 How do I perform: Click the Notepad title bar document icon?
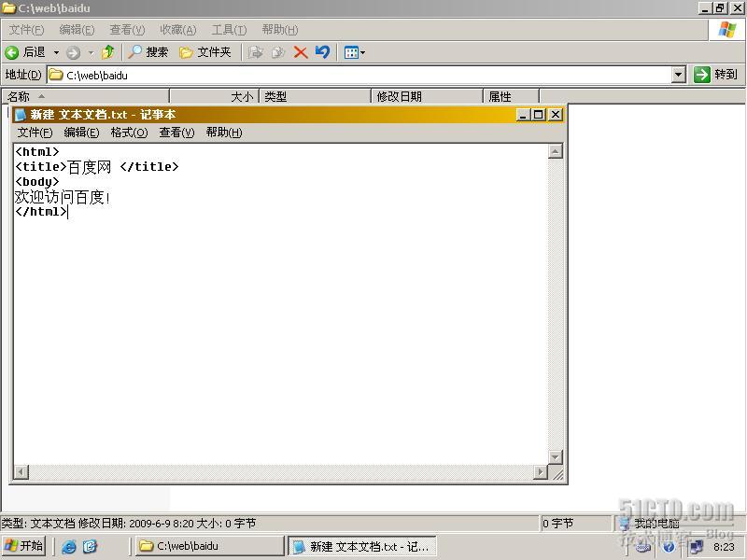(x=20, y=115)
